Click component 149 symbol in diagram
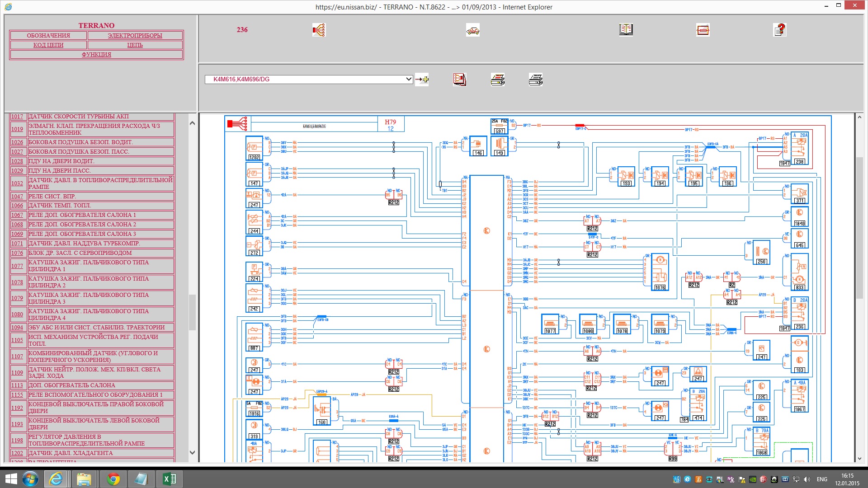The width and height of the screenshot is (868, 488). click(x=500, y=146)
